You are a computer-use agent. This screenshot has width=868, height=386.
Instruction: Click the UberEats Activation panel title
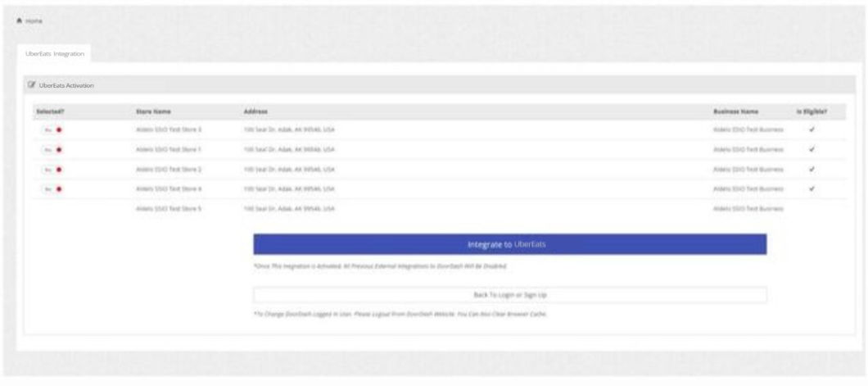(x=66, y=86)
